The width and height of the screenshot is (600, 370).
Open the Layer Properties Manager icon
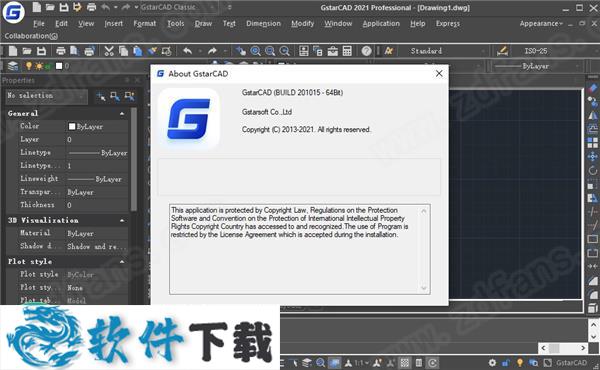click(13, 66)
